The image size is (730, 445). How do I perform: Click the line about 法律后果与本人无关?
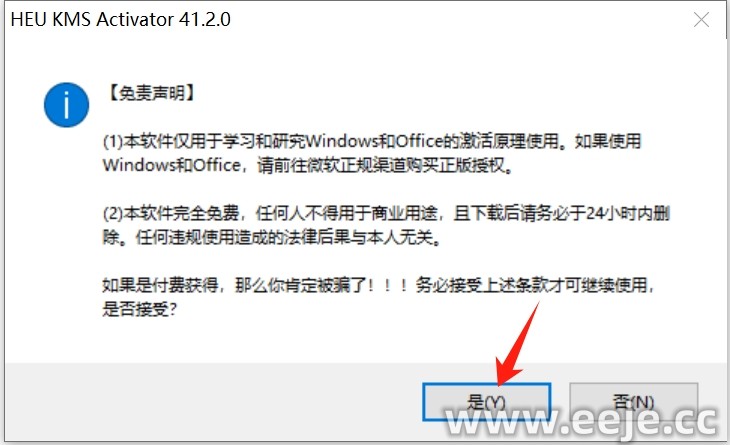272,237
